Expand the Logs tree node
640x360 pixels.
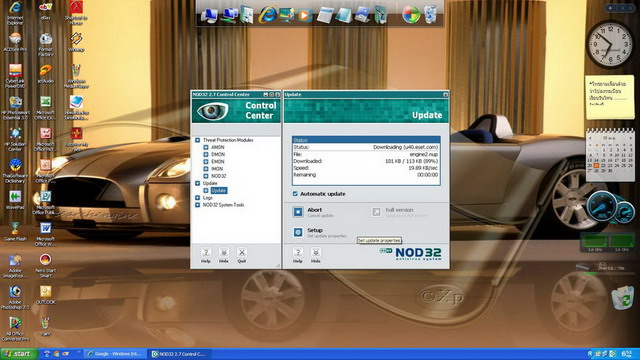point(198,198)
